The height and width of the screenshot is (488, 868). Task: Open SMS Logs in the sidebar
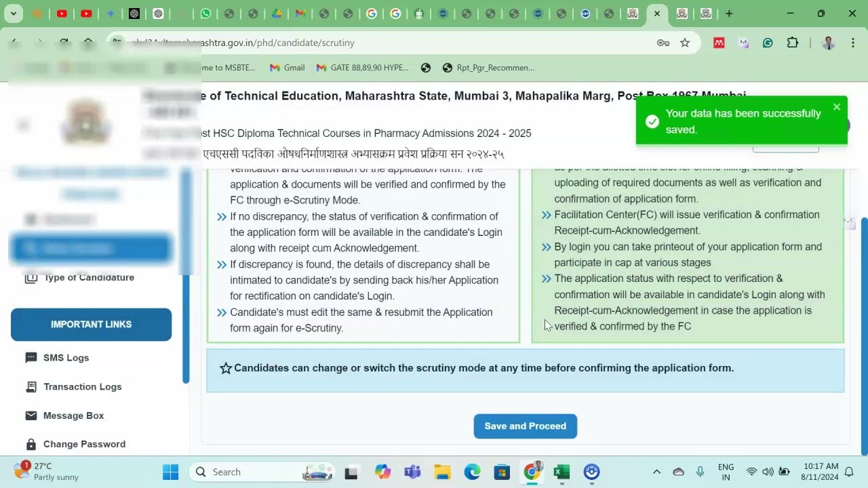tap(66, 358)
